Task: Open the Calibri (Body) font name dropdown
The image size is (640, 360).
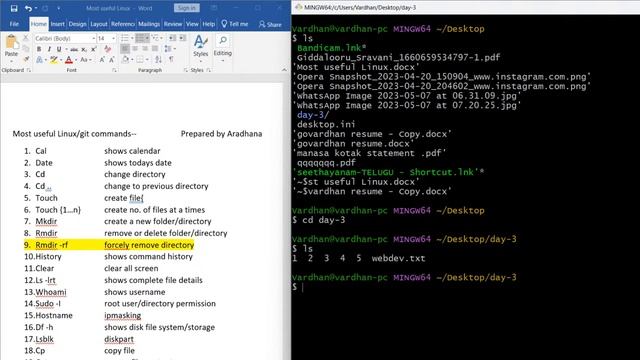Action: point(93,38)
